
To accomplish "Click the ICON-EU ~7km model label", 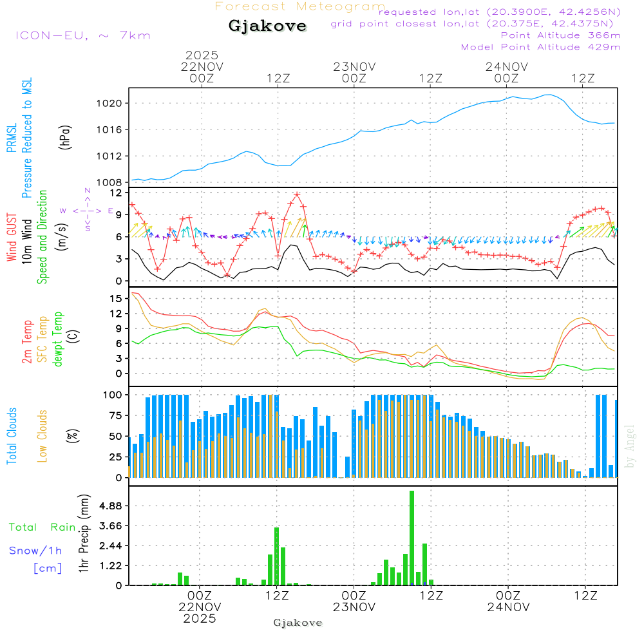I will [x=82, y=35].
